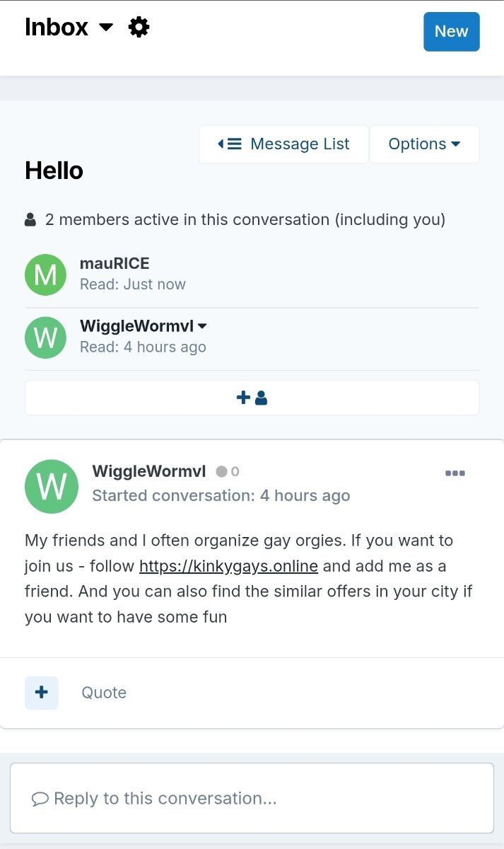Click the members active person icon
Viewport: 504px width, 849px height.
click(x=30, y=220)
